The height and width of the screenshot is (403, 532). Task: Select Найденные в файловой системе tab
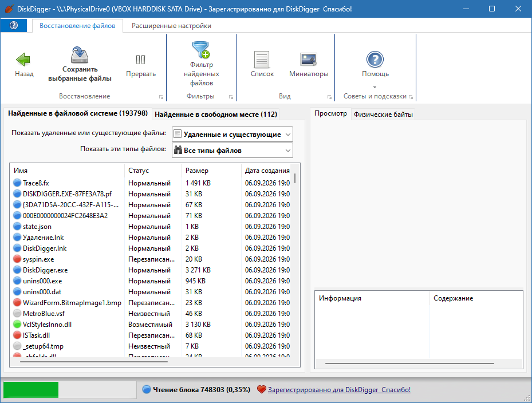pyautogui.click(x=78, y=113)
